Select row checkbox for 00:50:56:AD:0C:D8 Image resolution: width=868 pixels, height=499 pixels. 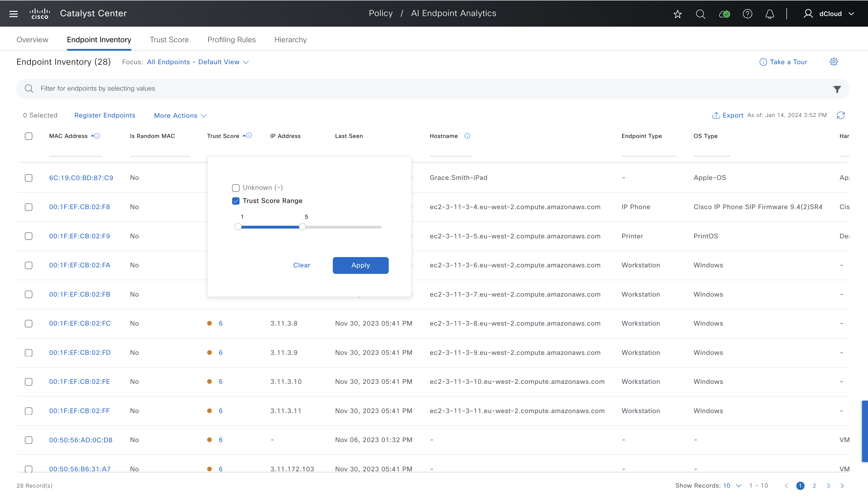tap(28, 440)
